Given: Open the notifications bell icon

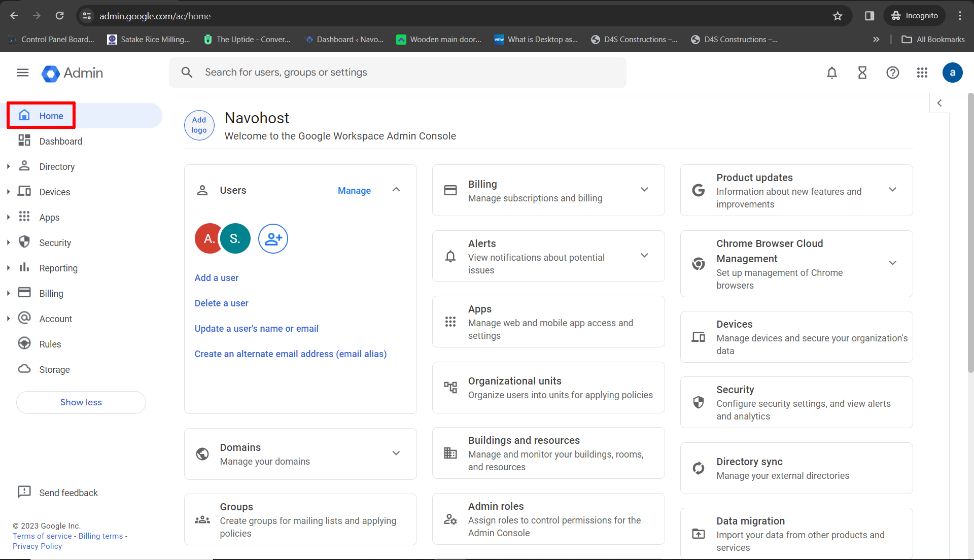Looking at the screenshot, I should pos(832,73).
